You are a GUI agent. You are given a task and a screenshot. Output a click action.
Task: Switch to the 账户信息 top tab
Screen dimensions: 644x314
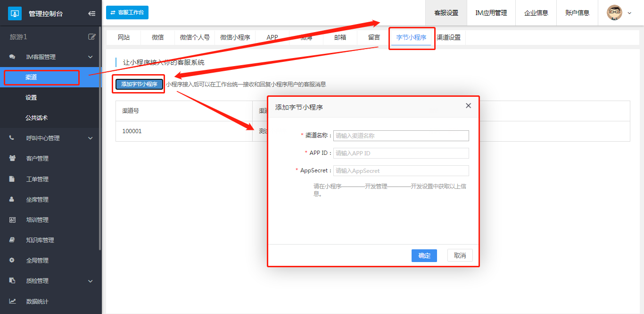pos(577,13)
